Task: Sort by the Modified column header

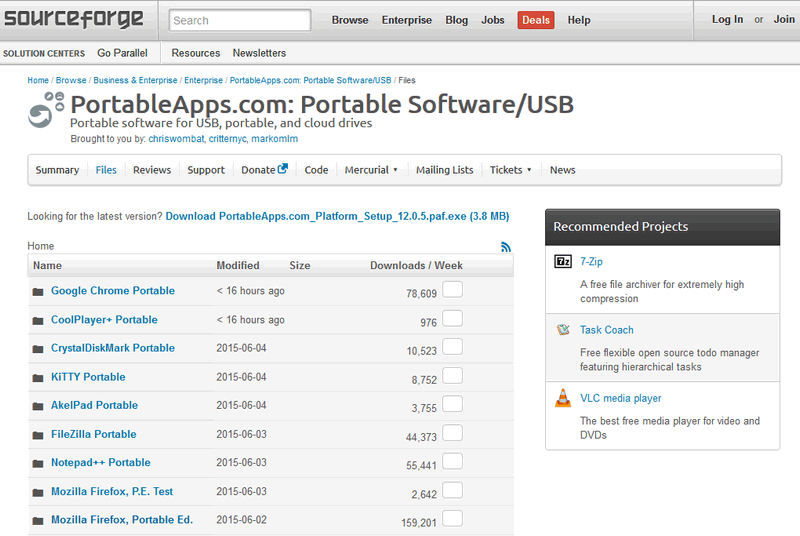Action: 238,265
